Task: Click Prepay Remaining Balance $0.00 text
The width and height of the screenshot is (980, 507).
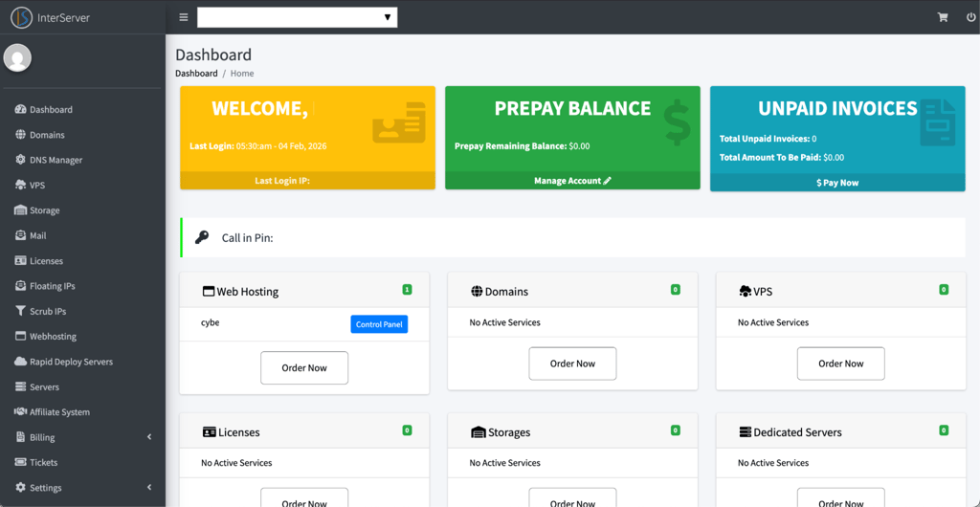Action: (x=522, y=146)
